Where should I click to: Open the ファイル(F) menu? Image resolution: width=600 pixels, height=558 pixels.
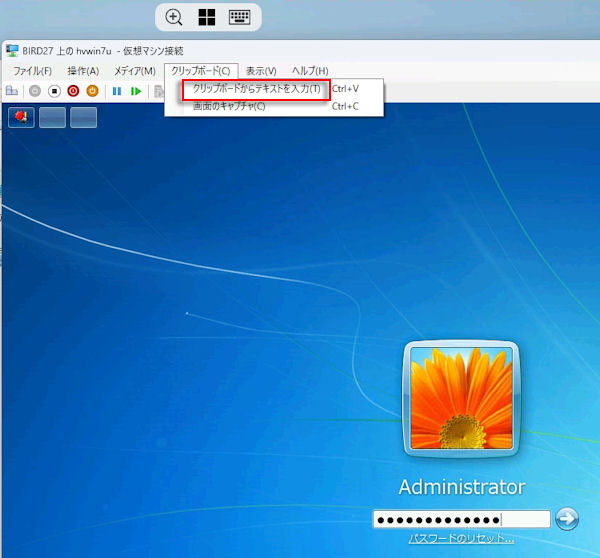33,71
